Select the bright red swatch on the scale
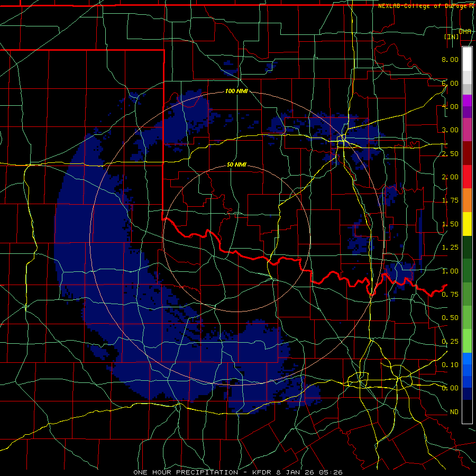 pyautogui.click(x=467, y=177)
